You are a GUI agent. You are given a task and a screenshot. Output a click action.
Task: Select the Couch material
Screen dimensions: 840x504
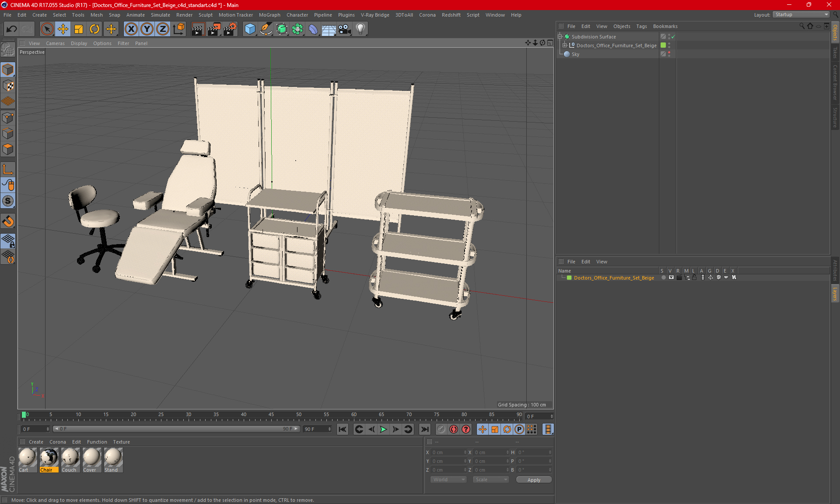[70, 460]
